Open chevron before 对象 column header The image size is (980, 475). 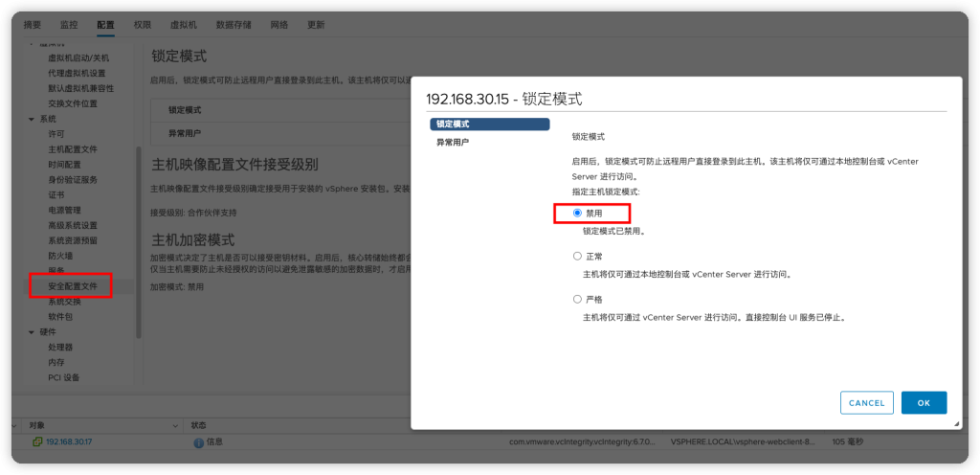point(15,425)
